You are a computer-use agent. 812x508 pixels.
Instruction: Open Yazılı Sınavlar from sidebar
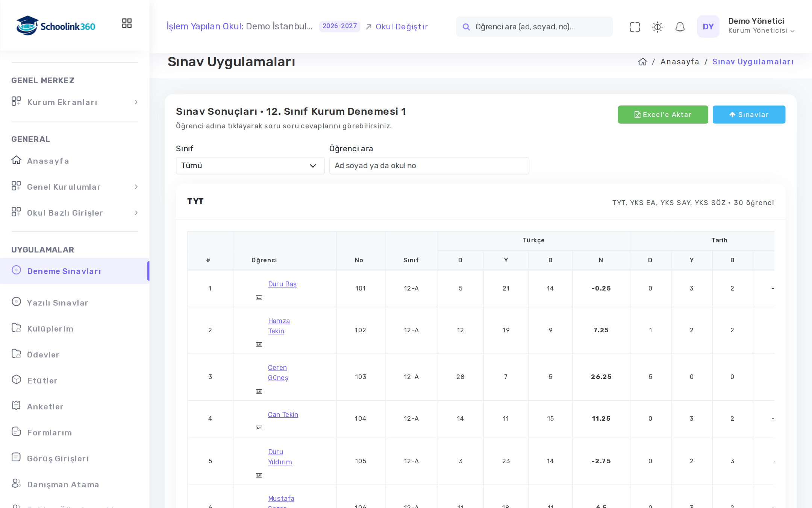(x=75, y=303)
